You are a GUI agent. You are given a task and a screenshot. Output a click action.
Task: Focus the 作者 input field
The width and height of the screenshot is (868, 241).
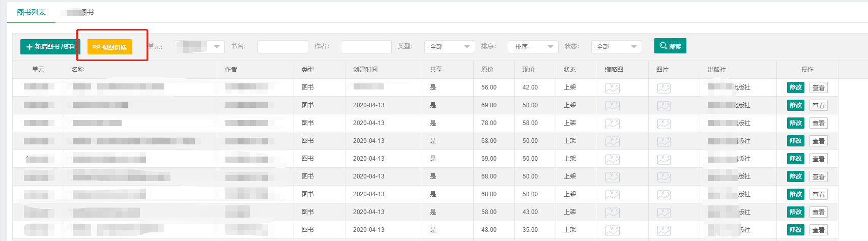click(x=366, y=47)
